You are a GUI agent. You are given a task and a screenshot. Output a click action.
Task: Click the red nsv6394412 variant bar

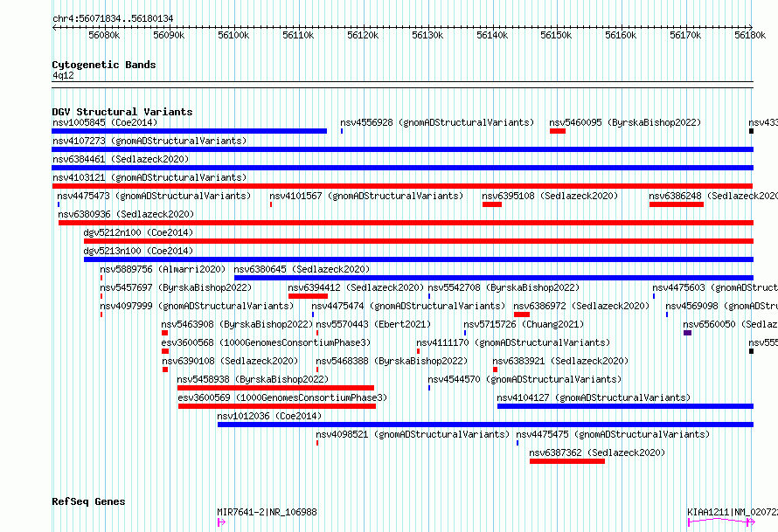pyautogui.click(x=308, y=296)
